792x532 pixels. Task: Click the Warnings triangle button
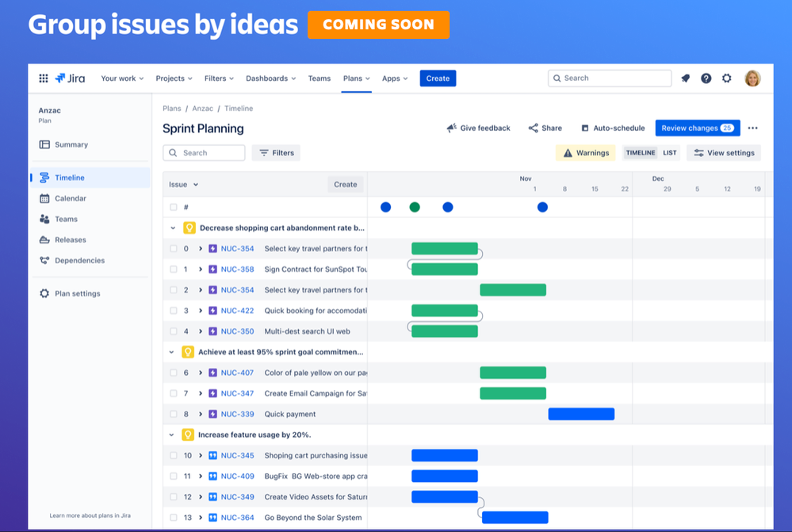tap(586, 153)
